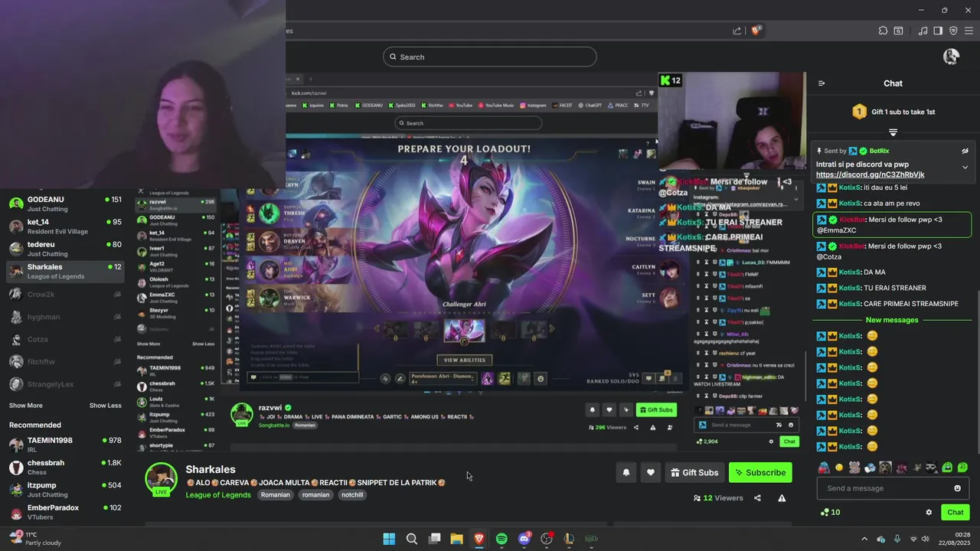Subscribe to Sharkales channel

coord(760,473)
